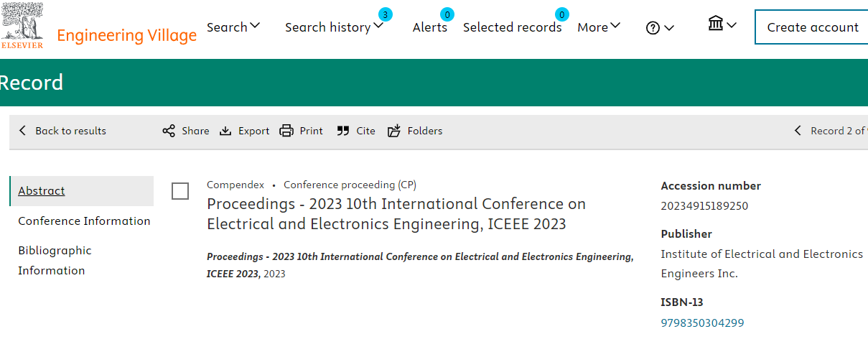This screenshot has width=868, height=352.
Task: Click the Folders label
Action: (425, 131)
